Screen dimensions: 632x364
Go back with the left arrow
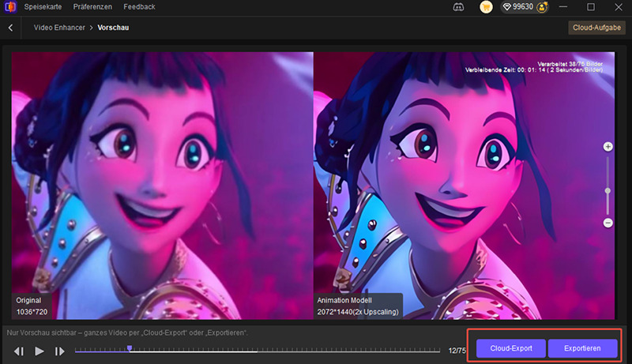point(10,28)
